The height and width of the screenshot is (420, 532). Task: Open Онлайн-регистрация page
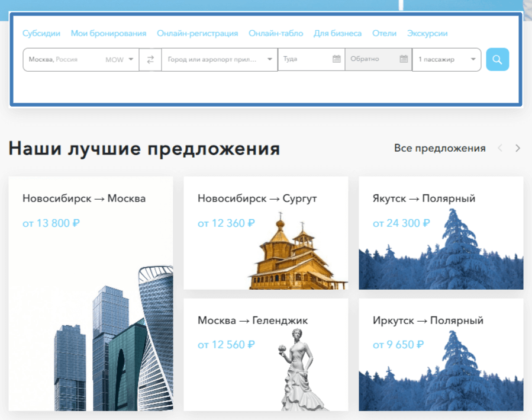[x=197, y=34]
